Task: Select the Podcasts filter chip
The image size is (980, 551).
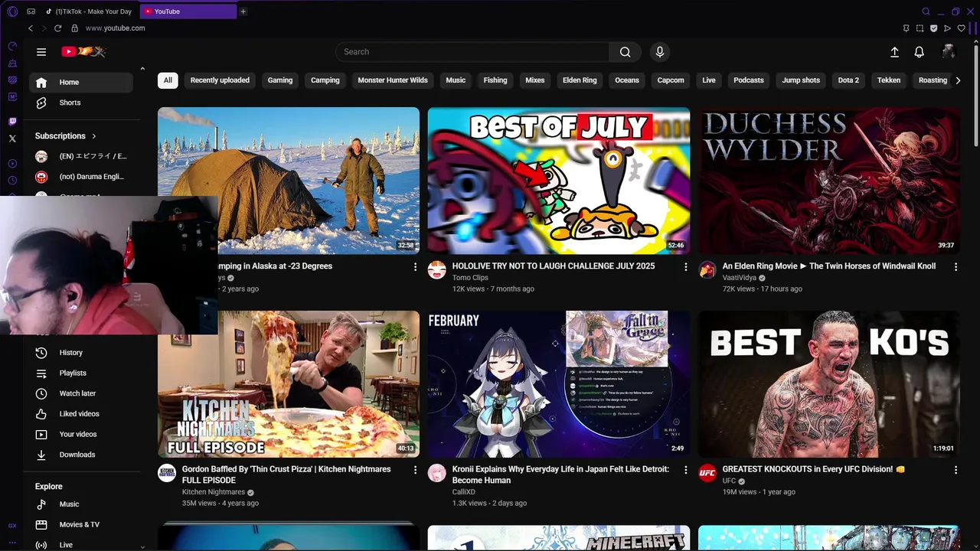Action: (749, 80)
